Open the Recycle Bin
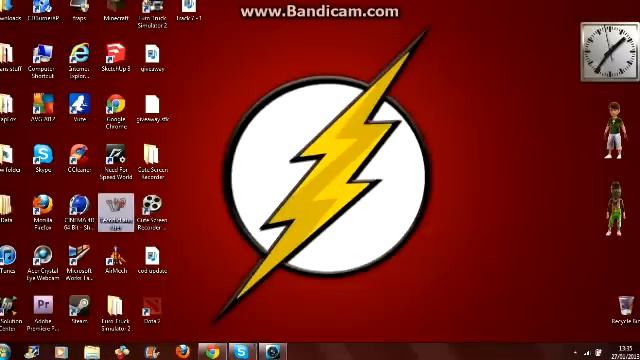The height and width of the screenshot is (360, 640). pos(626,310)
